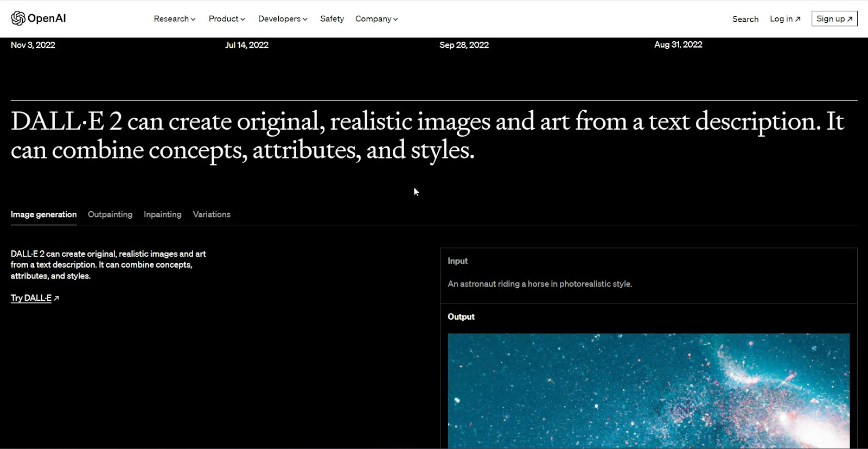Viewport: 868px width, 449px height.
Task: Click the Log in link
Action: (785, 19)
